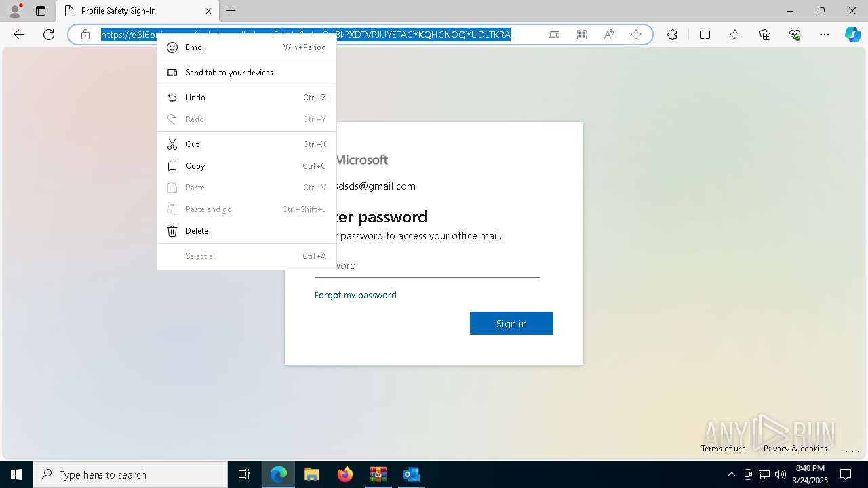Select Undo in context menu
Image resolution: width=868 pixels, height=488 pixels.
[247, 98]
